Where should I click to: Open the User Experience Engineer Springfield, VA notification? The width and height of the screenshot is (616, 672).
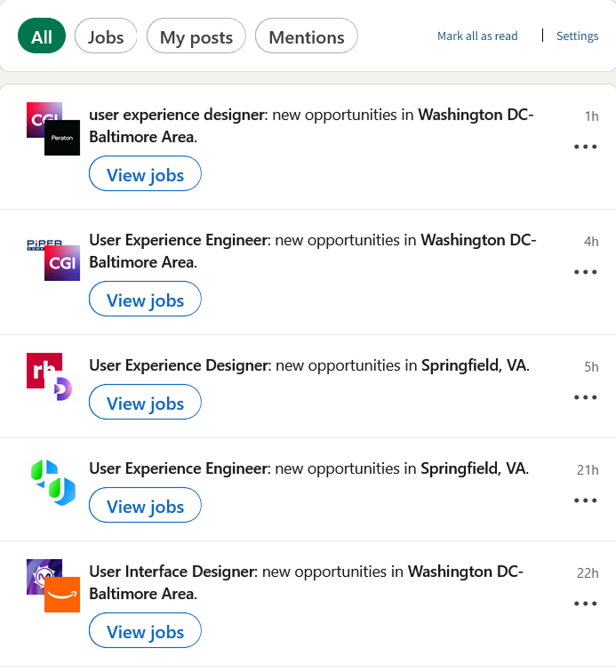tap(308, 468)
